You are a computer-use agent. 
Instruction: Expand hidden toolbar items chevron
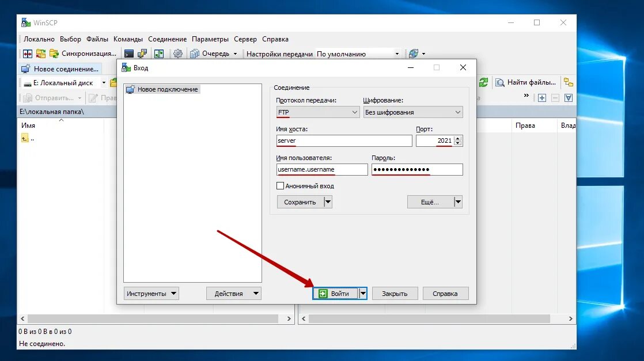click(526, 96)
